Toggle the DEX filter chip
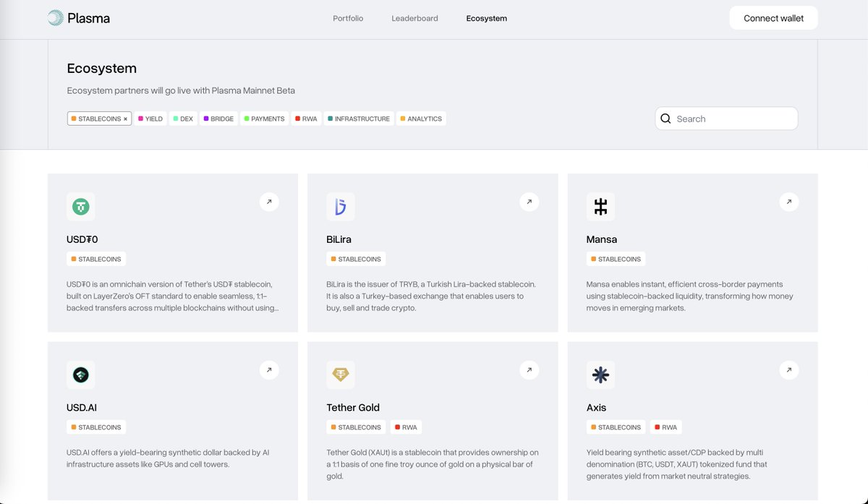The height and width of the screenshot is (504, 868). pos(183,119)
